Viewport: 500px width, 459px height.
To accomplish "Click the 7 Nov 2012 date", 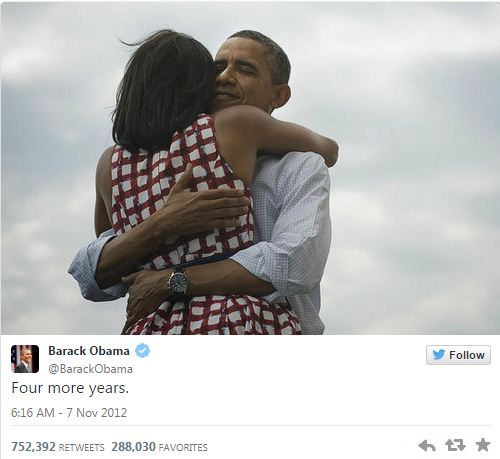I will (x=97, y=413).
